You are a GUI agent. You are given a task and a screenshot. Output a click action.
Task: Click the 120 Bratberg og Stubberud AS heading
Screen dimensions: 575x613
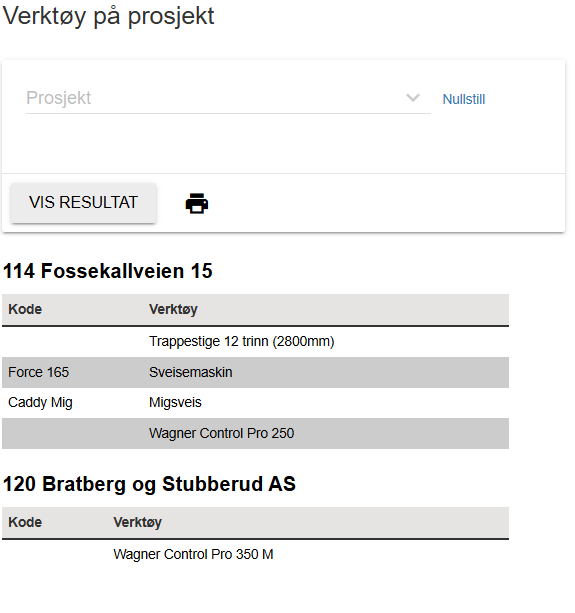tap(149, 484)
